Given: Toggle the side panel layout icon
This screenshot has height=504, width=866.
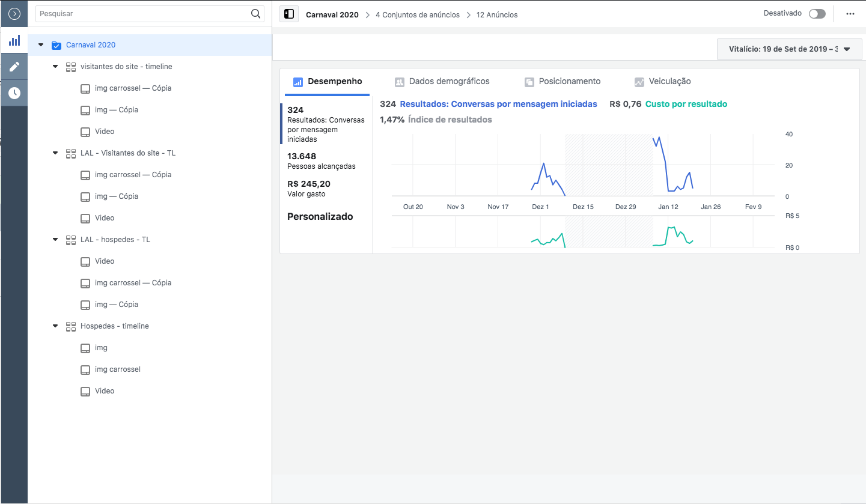Looking at the screenshot, I should coord(289,14).
